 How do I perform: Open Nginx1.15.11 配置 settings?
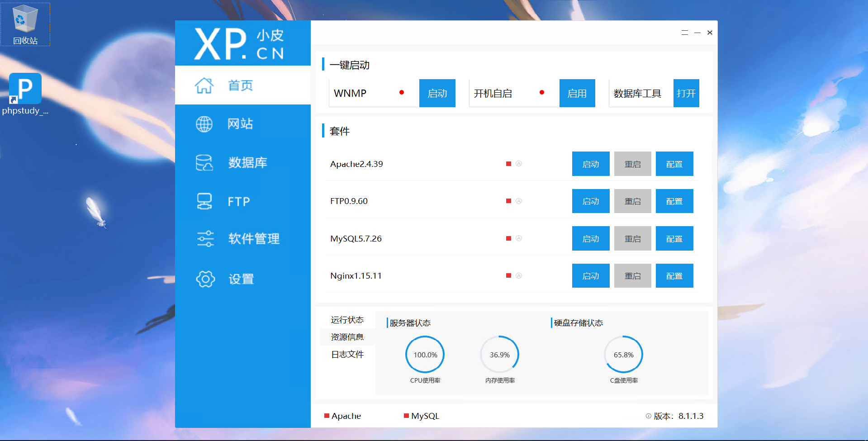(x=674, y=275)
